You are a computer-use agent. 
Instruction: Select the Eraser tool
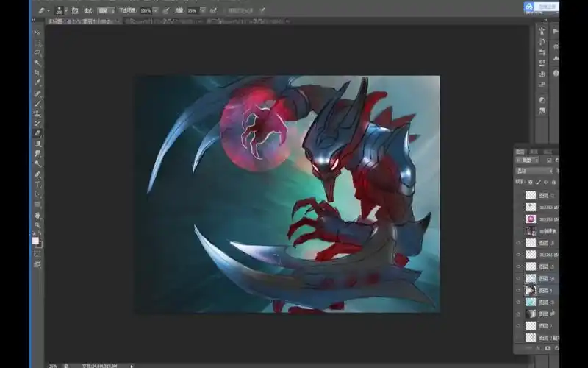coord(37,133)
